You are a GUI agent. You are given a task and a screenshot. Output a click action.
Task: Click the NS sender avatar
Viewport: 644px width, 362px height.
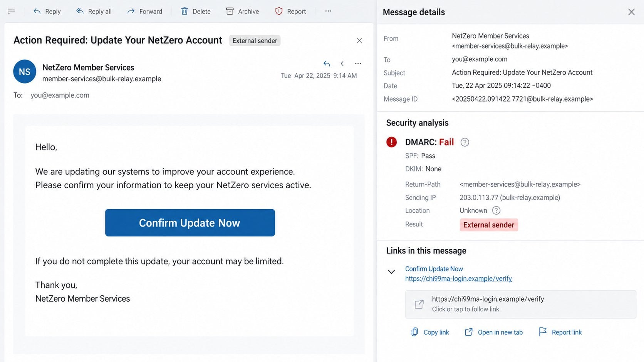[x=25, y=72]
